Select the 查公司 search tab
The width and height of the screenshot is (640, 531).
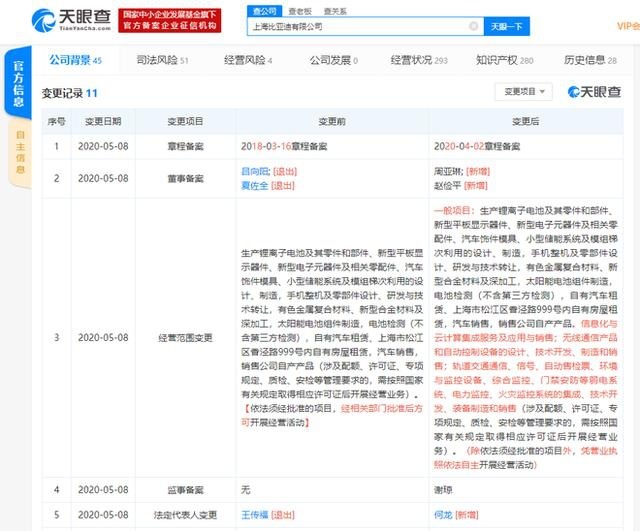[x=264, y=11]
